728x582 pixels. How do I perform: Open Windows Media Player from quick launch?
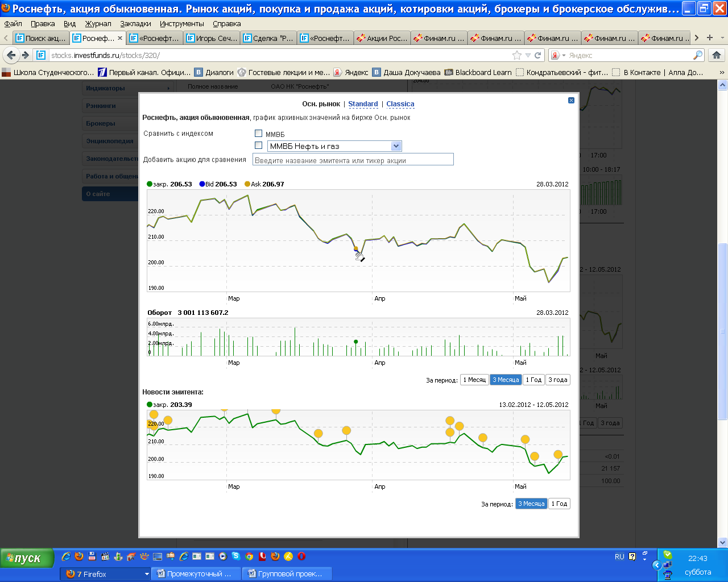coord(223,556)
